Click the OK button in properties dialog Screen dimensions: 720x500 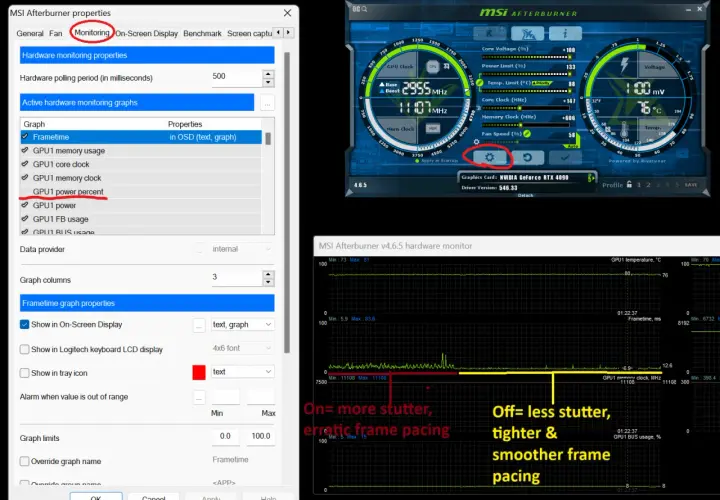[96, 497]
